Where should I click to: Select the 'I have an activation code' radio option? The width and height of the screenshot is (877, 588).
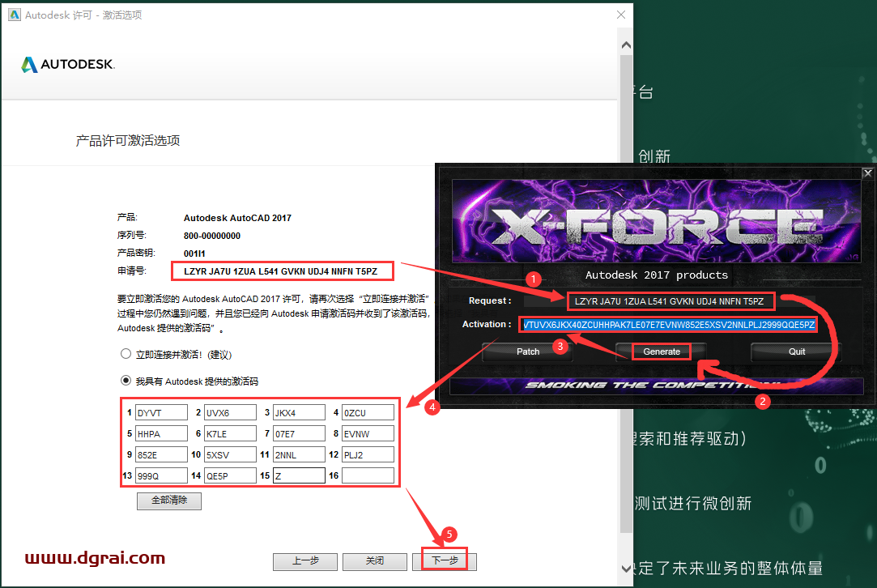[x=126, y=381]
